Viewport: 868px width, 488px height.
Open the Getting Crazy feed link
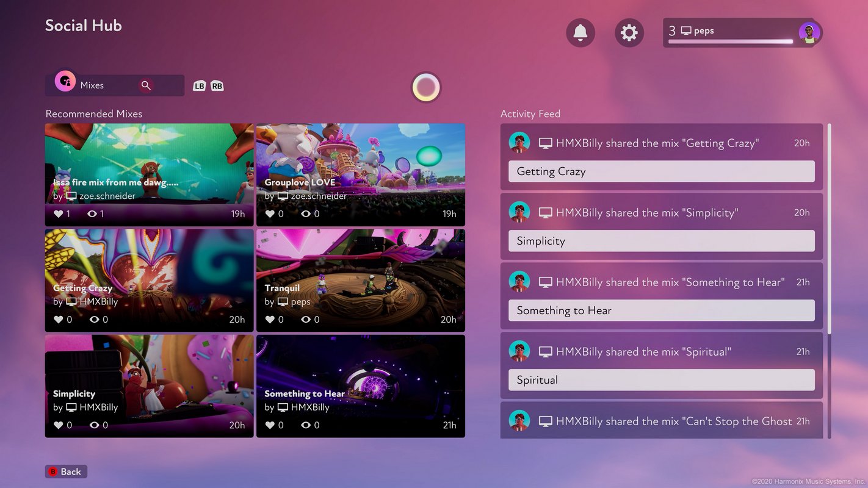click(661, 171)
